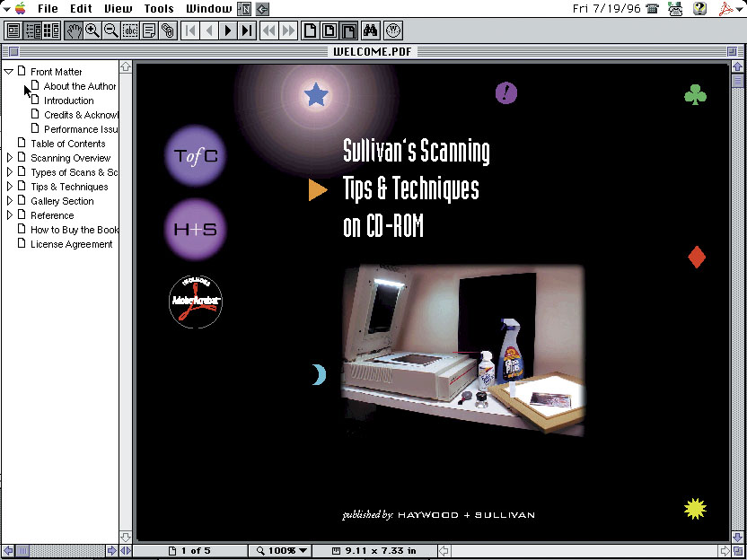This screenshot has height=560, width=747.
Task: Open the Acrobat application menu icon
Action: click(x=725, y=9)
